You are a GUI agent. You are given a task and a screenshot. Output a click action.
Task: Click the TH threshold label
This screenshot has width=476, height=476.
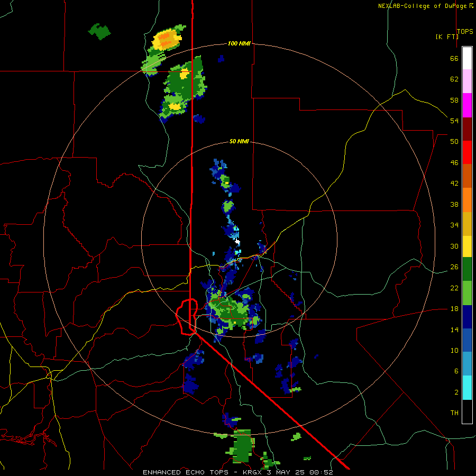coord(454,413)
